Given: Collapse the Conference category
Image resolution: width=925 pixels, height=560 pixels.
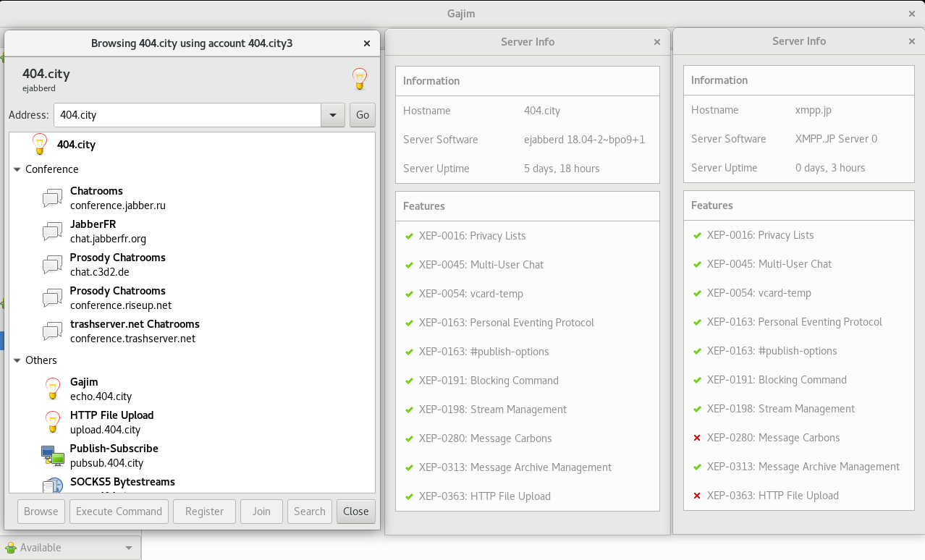Looking at the screenshot, I should pos(17,169).
